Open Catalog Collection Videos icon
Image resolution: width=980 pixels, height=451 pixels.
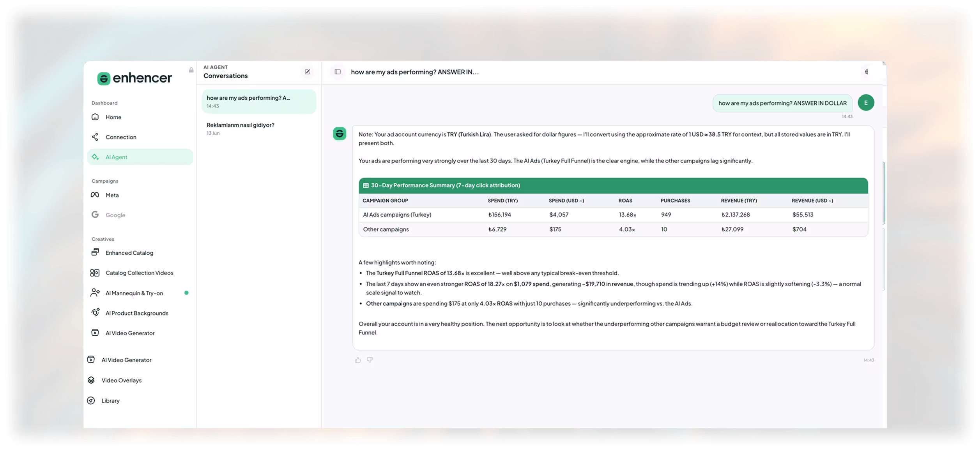pyautogui.click(x=95, y=273)
